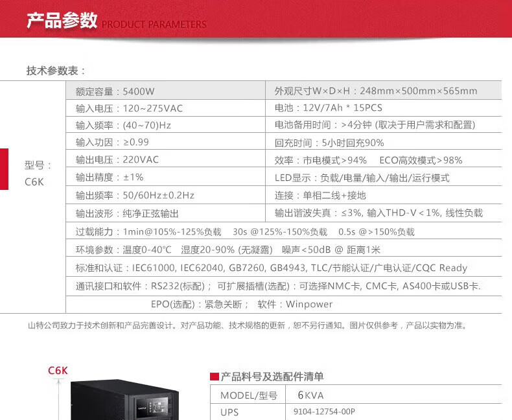Click the 效率：市电模式>94% cell
The image size is (512, 420).
coord(383,159)
